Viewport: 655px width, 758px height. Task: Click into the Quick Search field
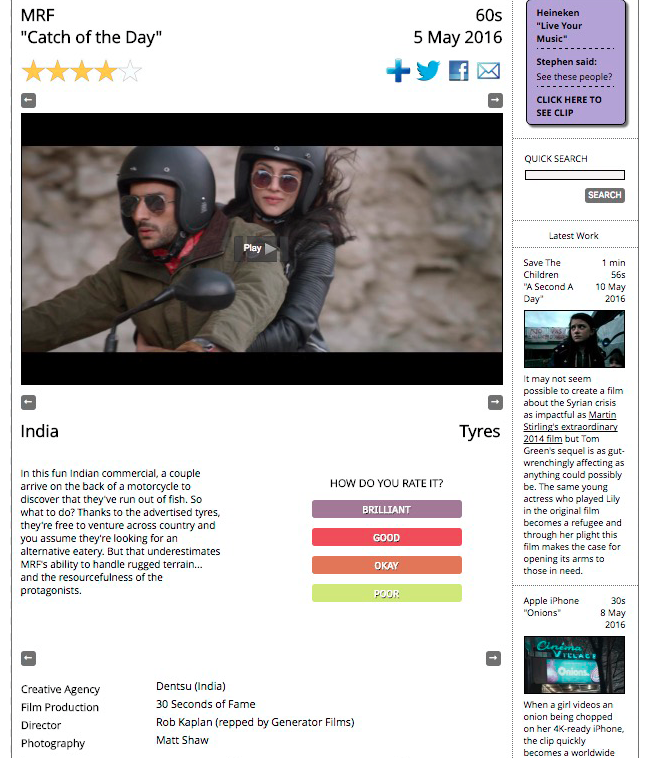(575, 175)
